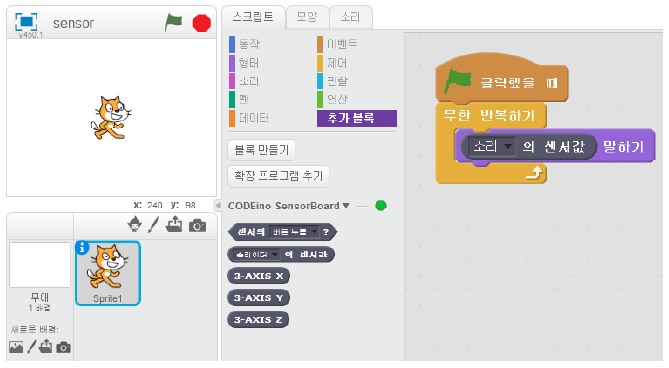Paint a new sprite with the brush icon
Screen dimensions: 669x368
coord(154,225)
